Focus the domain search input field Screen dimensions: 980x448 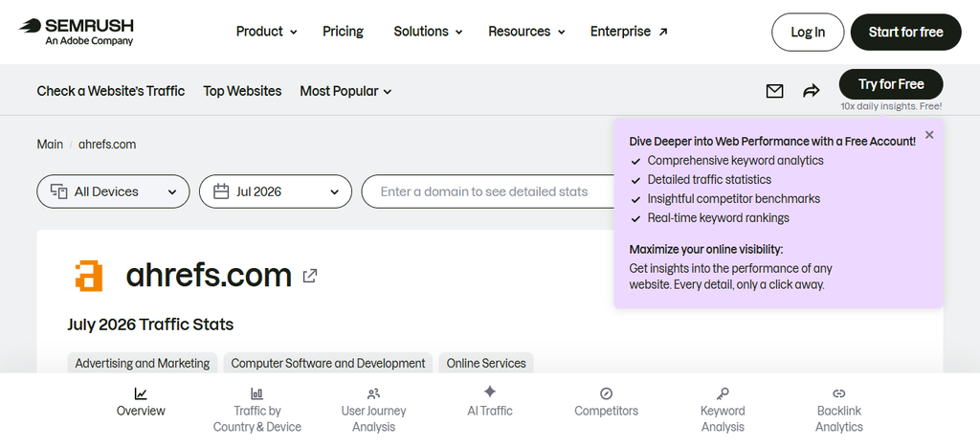coord(487,191)
